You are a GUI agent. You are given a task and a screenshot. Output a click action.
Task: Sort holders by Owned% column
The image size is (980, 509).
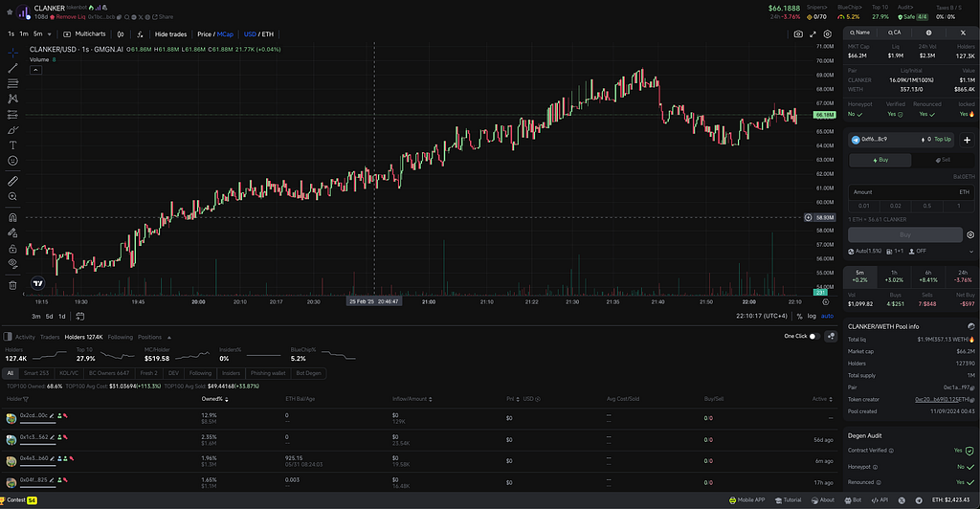click(x=214, y=399)
